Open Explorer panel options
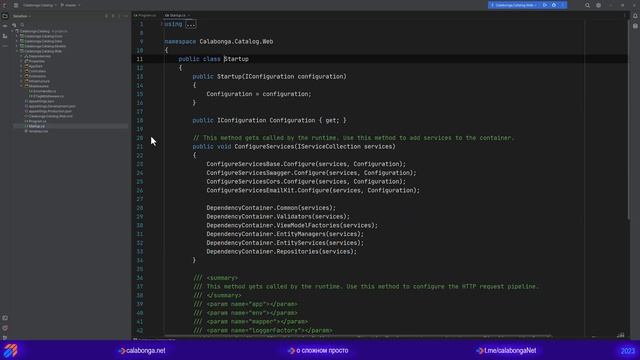640x360 pixels. coord(119,16)
